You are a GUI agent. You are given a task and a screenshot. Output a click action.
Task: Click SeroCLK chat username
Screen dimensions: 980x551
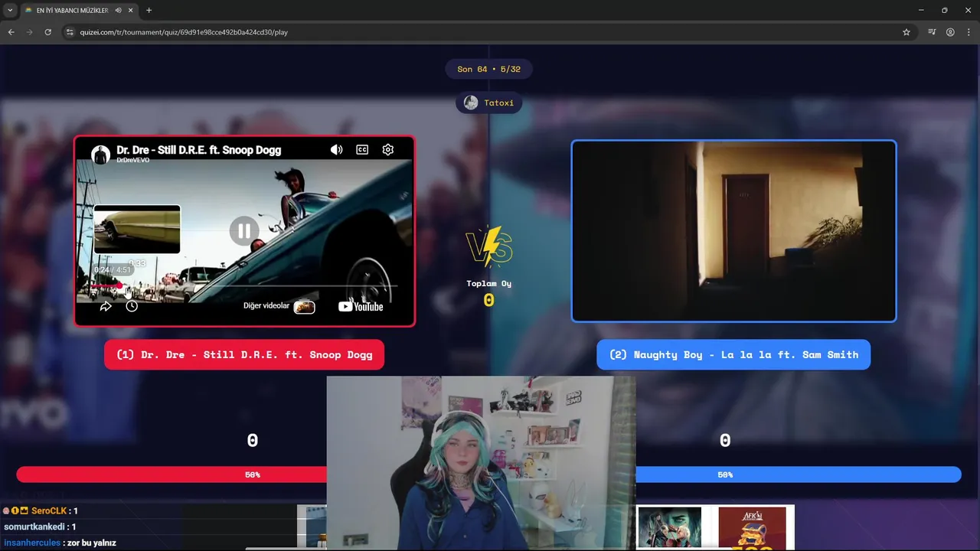tap(49, 510)
